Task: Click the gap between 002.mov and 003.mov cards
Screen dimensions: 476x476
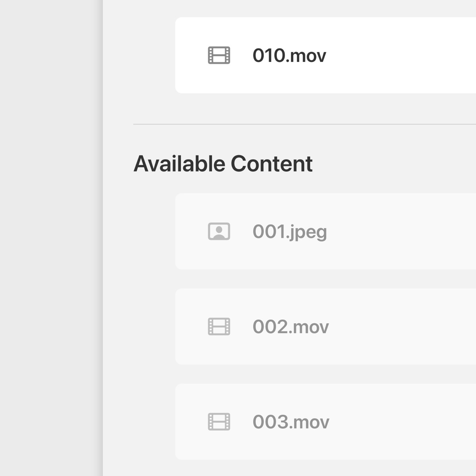Action: pos(325,374)
